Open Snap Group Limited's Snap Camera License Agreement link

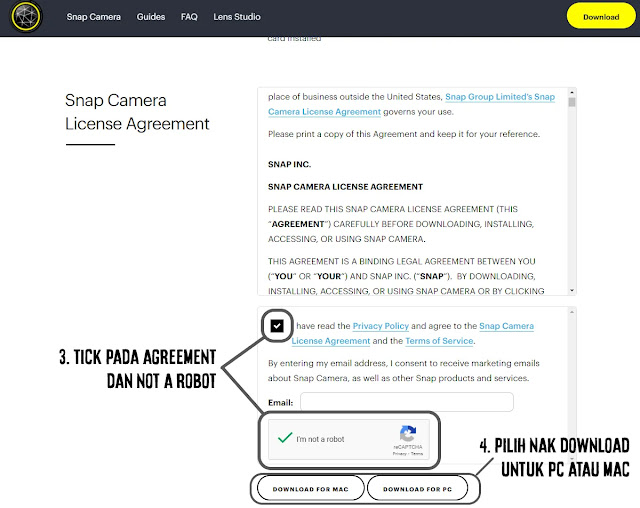(x=411, y=104)
